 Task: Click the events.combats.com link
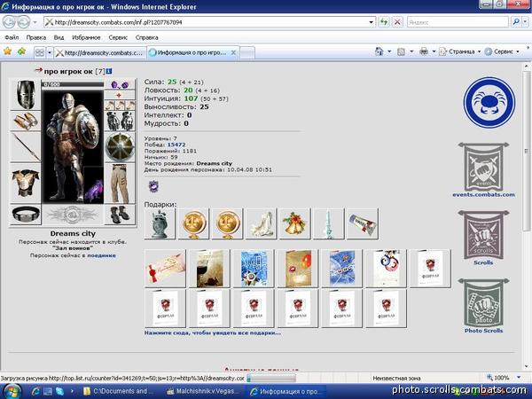(x=483, y=195)
